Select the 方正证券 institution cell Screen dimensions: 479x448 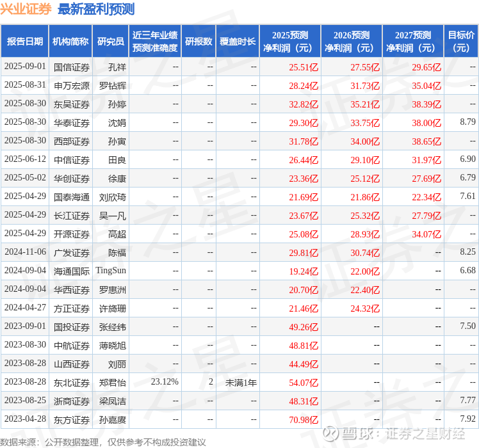tap(72, 308)
